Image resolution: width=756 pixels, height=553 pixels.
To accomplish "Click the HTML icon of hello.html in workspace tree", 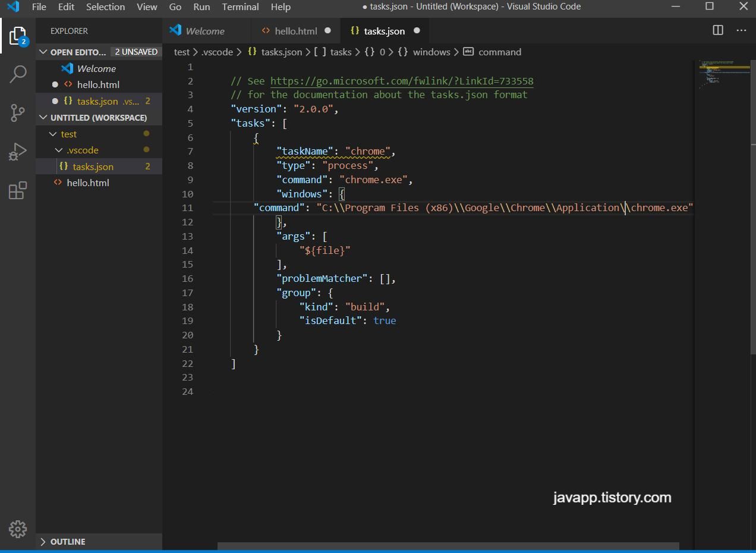I will (x=58, y=183).
